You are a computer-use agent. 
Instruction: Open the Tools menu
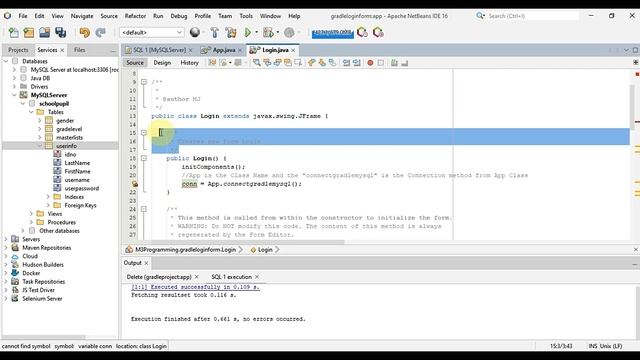coord(246,16)
